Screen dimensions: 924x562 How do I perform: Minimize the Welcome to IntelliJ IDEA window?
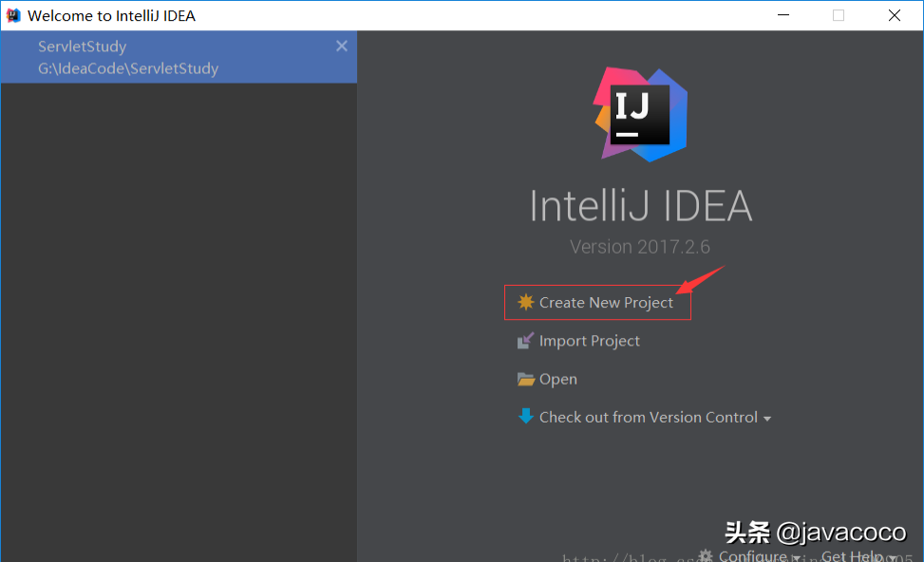[x=783, y=15]
